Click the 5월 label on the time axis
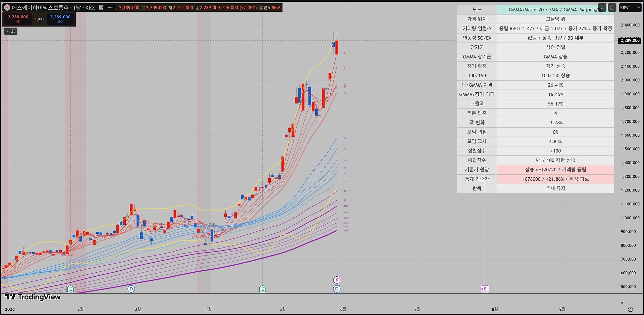 point(282,309)
